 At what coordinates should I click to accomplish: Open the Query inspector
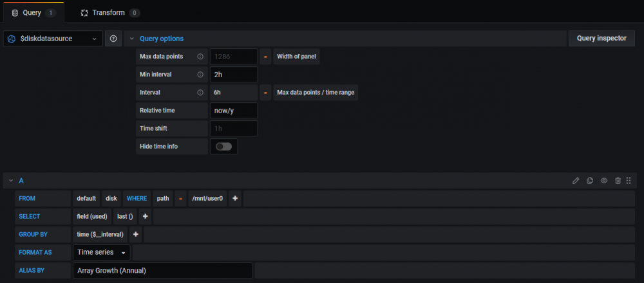(x=601, y=39)
